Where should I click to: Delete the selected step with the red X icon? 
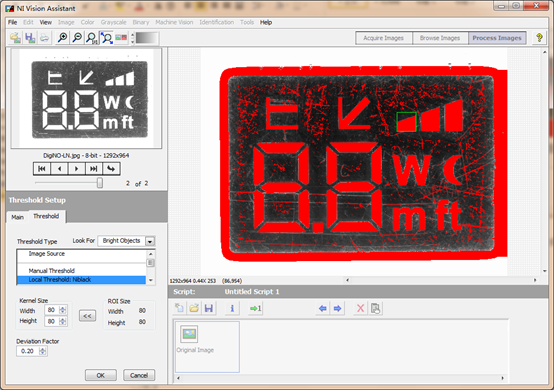coord(360,308)
